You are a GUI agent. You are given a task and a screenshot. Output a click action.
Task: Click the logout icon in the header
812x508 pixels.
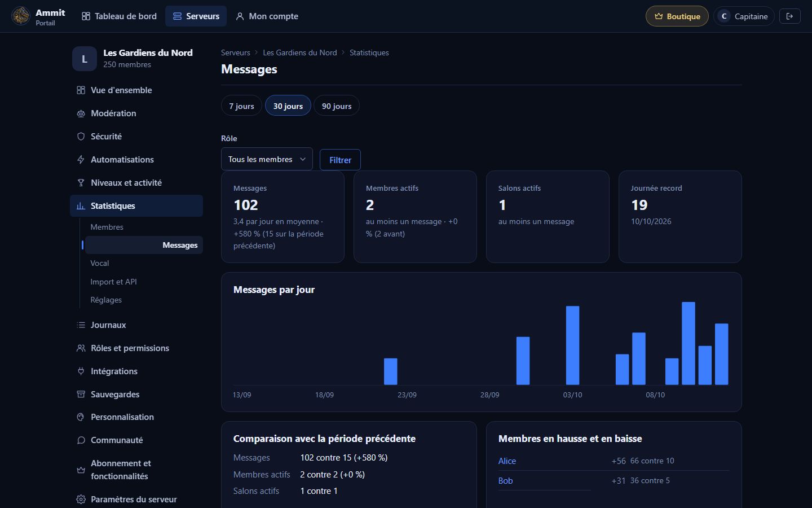[789, 16]
